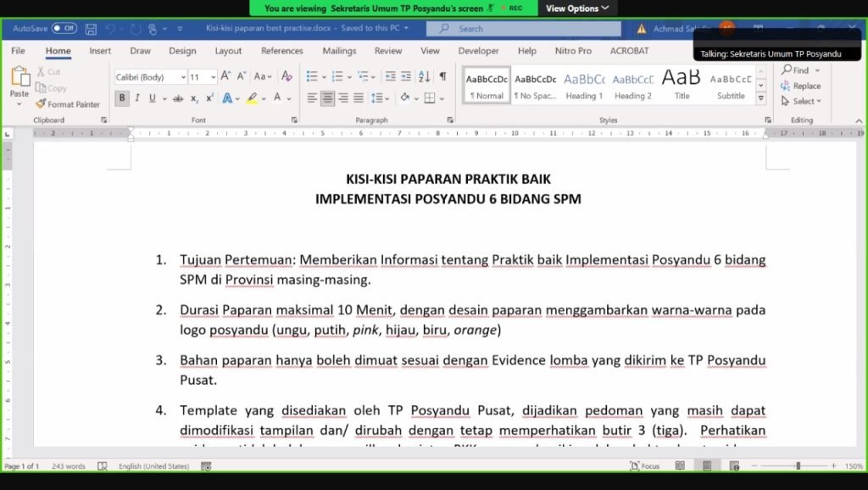Image resolution: width=868 pixels, height=490 pixels.
Task: Justify the paragraph text
Action: (359, 98)
